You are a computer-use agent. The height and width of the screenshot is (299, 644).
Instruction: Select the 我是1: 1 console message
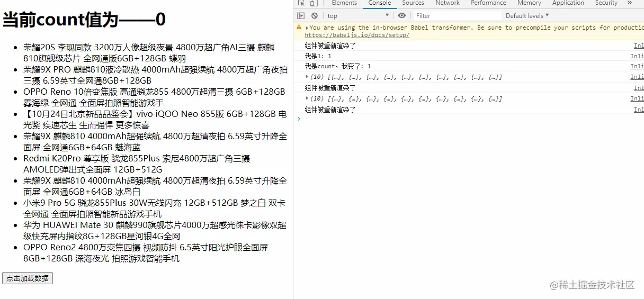pos(318,56)
